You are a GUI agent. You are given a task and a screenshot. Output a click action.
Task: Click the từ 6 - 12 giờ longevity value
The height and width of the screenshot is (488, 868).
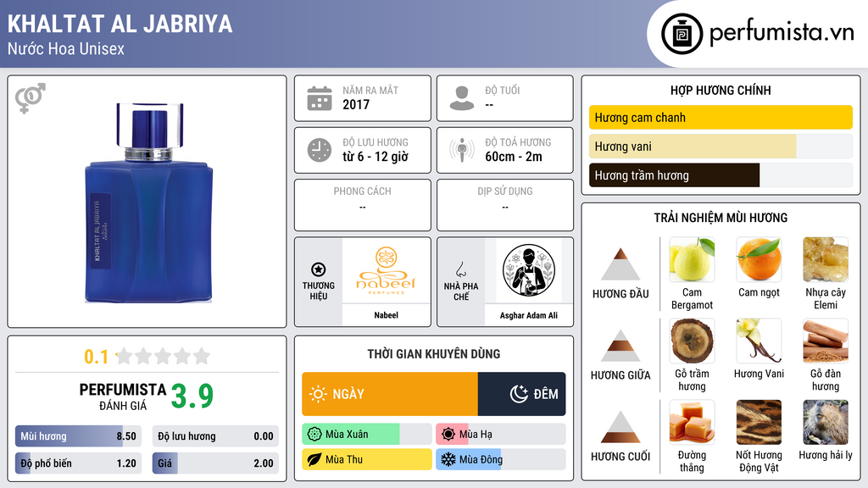376,157
